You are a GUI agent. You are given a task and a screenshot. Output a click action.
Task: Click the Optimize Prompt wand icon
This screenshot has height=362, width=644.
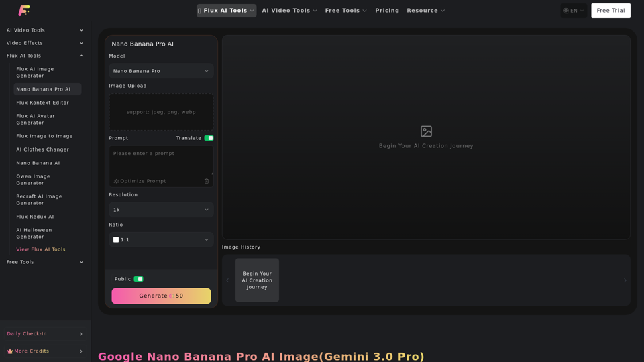click(116, 181)
